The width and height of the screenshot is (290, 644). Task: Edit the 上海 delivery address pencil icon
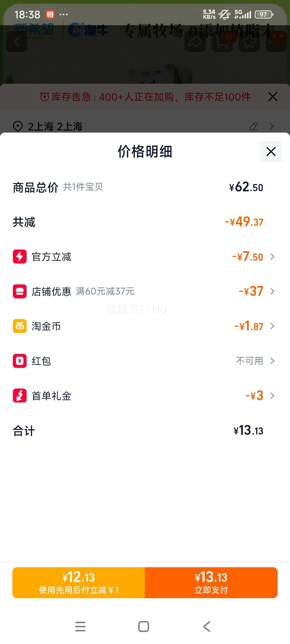(253, 126)
